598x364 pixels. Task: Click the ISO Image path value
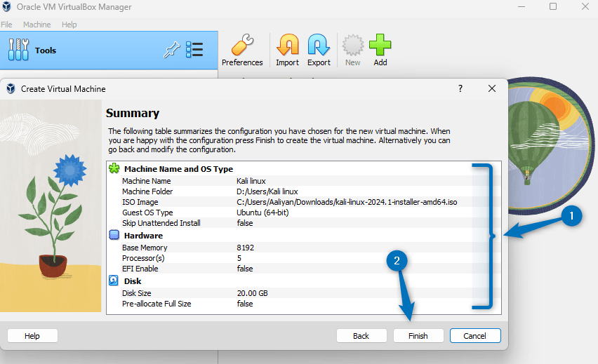point(347,202)
